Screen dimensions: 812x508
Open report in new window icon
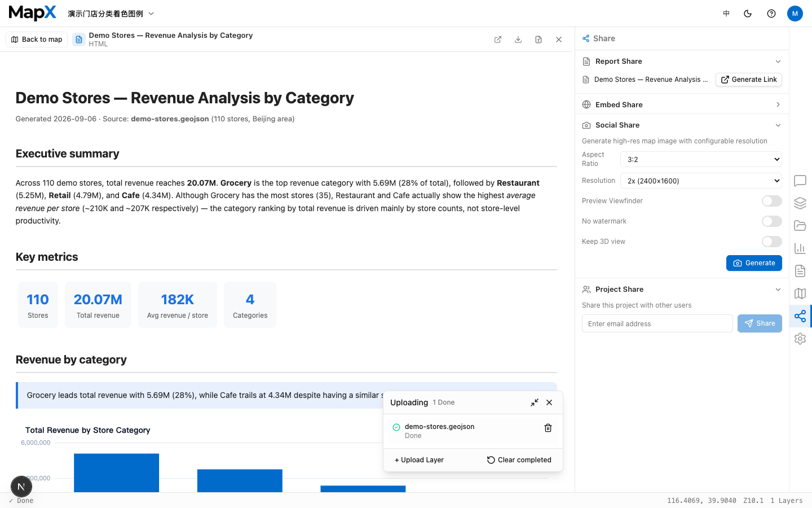click(498, 40)
